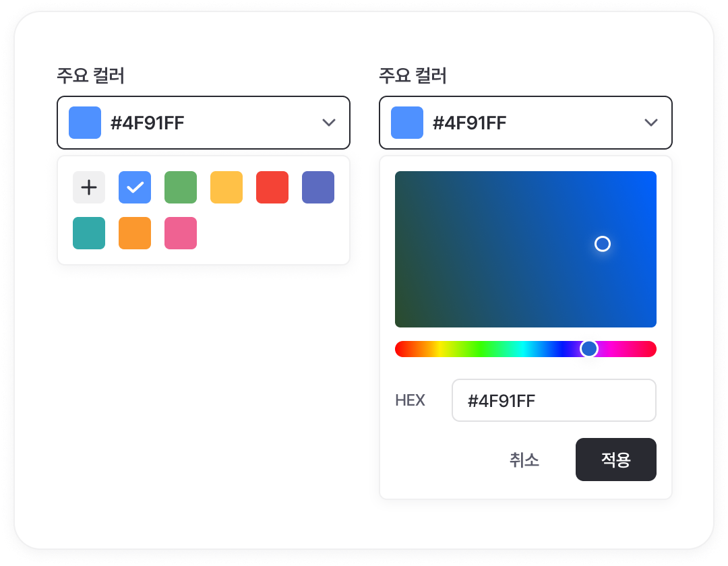Choose the yellow color swatch
Screen dimensions: 728x566
226,187
